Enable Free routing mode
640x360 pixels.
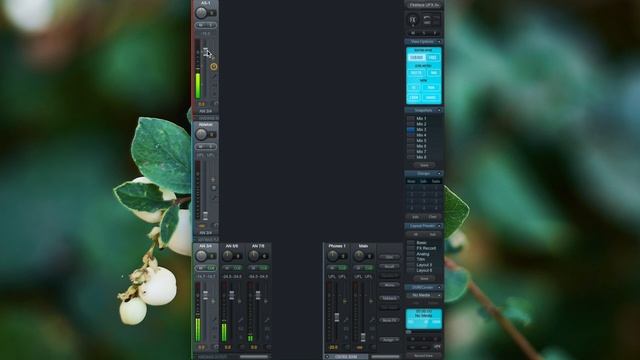click(433, 58)
